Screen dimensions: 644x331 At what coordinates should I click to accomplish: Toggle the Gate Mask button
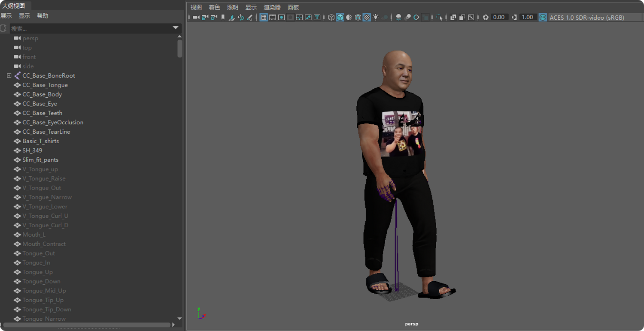click(290, 18)
